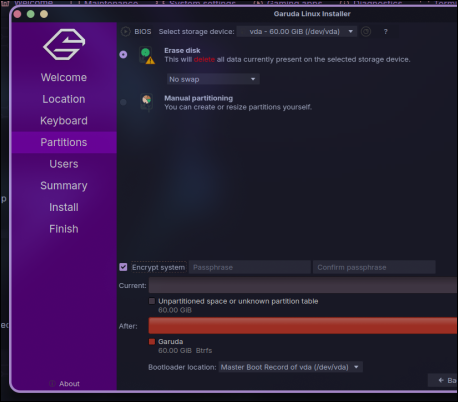
Task: Open the About link at sidebar bottom
Action: click(69, 384)
